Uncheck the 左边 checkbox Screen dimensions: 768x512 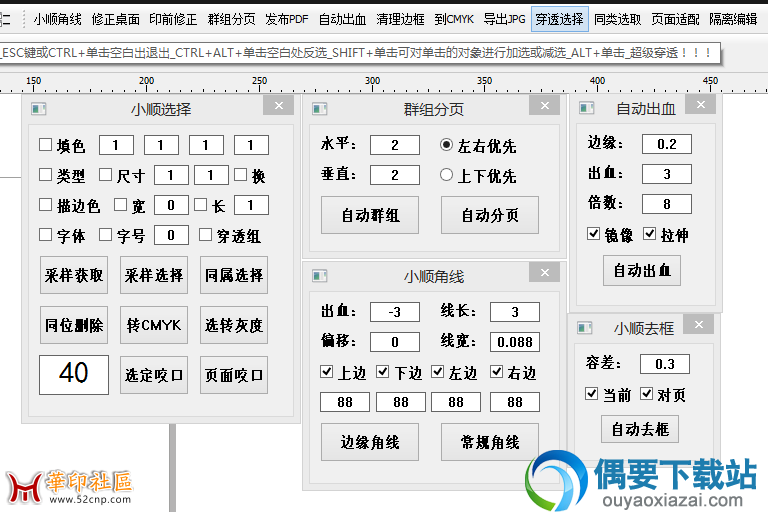[437, 372]
